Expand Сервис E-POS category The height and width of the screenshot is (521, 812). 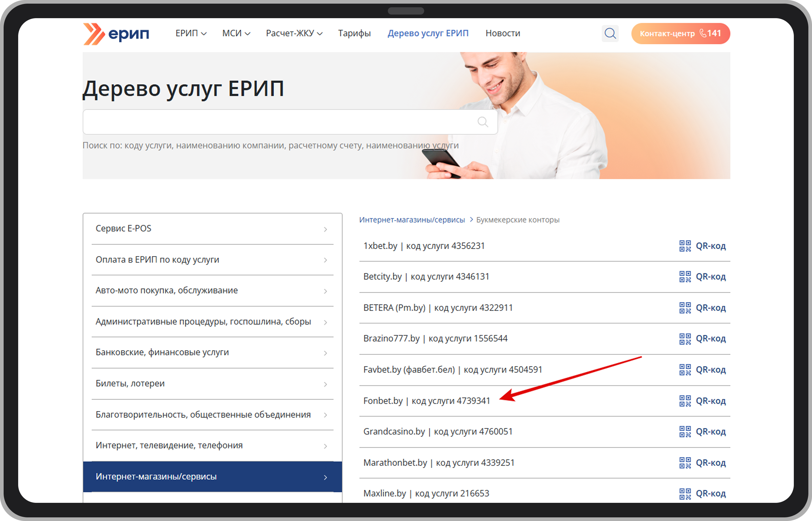point(212,229)
